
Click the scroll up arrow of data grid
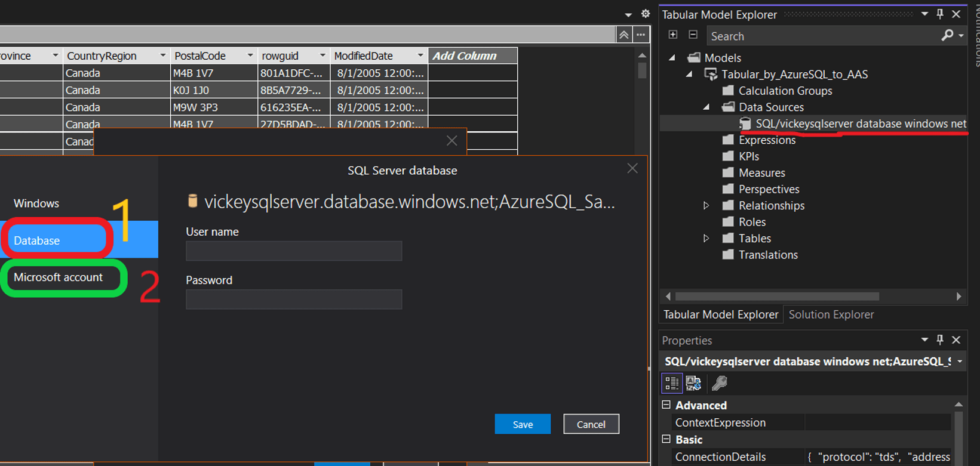tap(642, 55)
